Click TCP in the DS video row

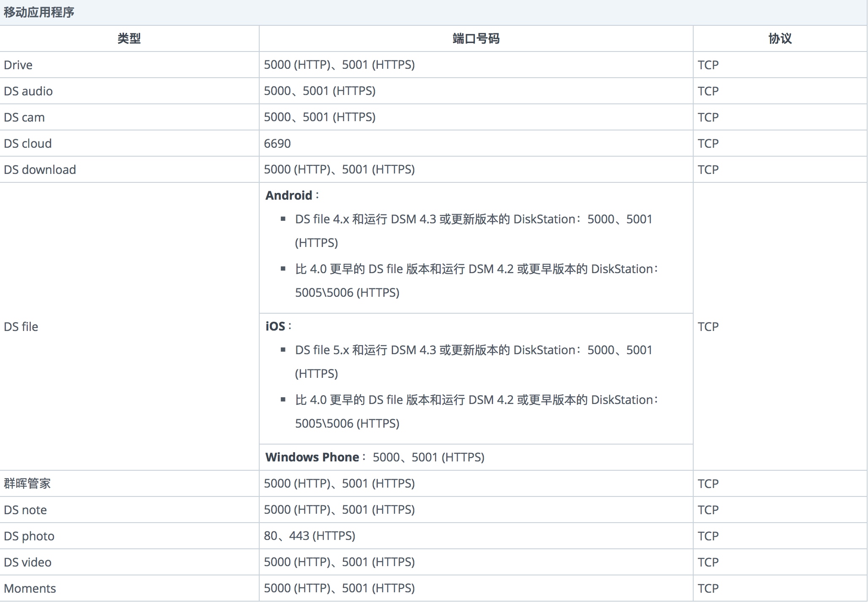tap(708, 562)
